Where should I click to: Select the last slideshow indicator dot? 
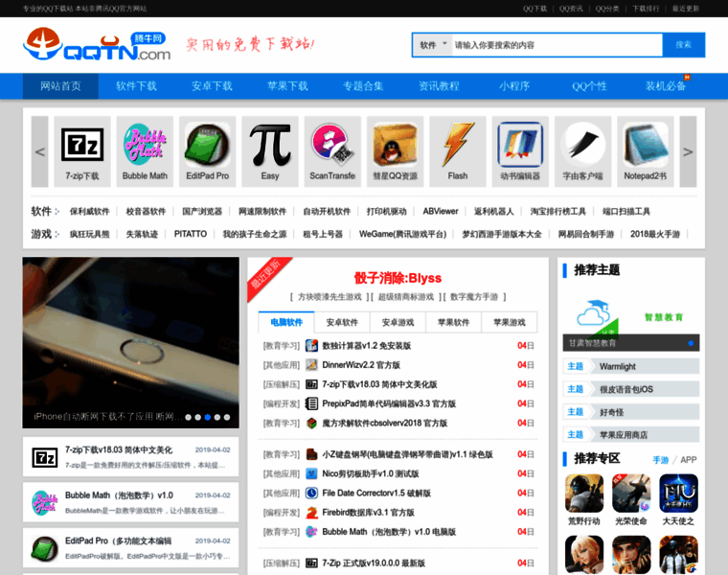(227, 417)
